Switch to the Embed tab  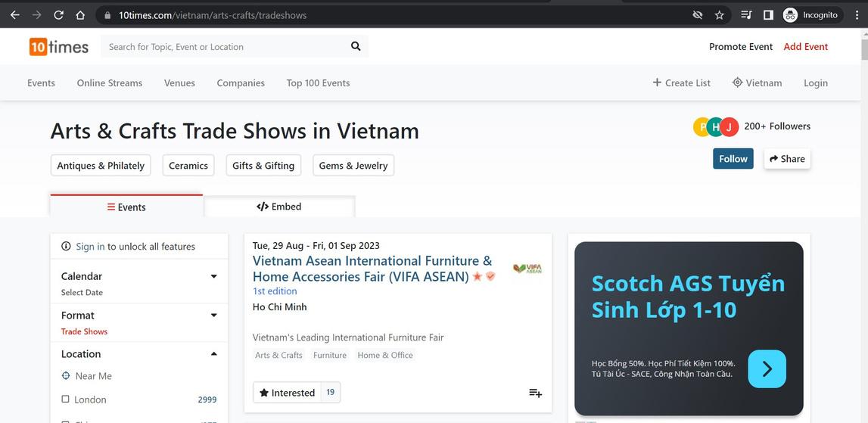click(x=279, y=207)
